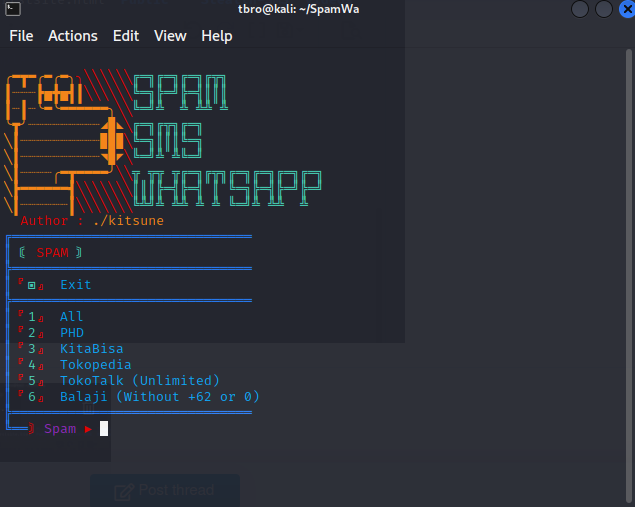
Task: Click the minimize window circle button
Action: [580, 9]
